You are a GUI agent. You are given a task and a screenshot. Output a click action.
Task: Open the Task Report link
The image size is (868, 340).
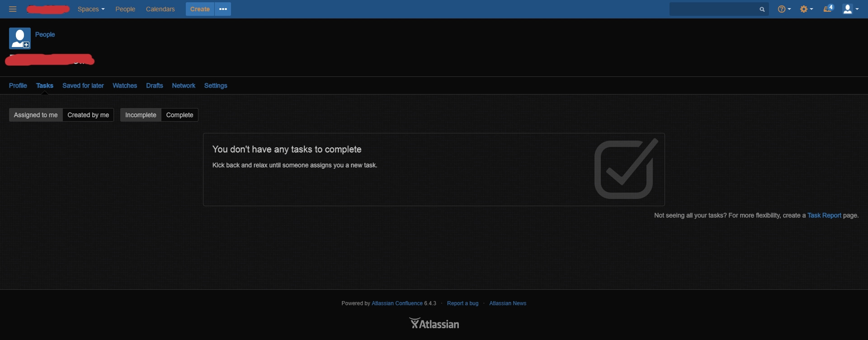(x=825, y=216)
